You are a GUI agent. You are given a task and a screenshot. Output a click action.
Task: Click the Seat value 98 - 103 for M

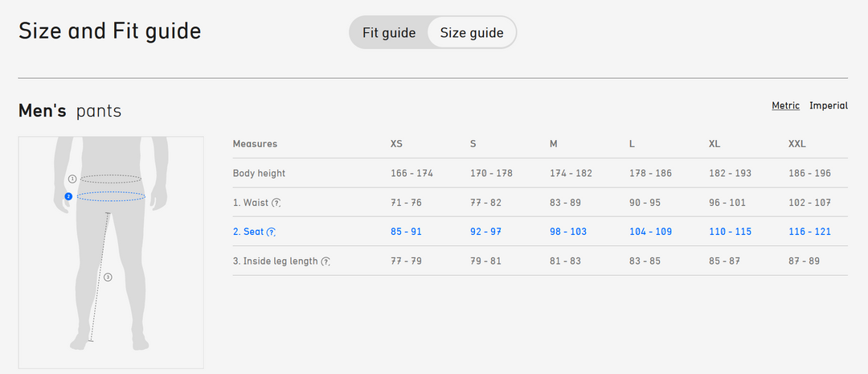568,232
